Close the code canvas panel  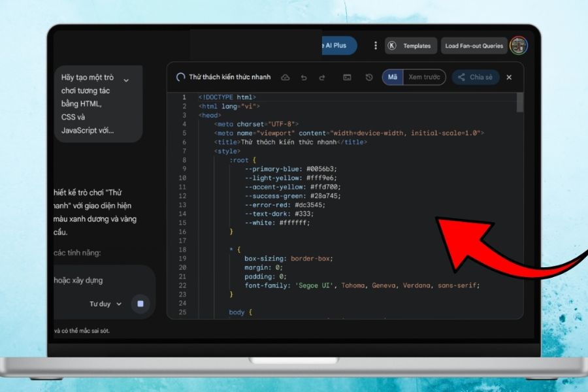(509, 77)
